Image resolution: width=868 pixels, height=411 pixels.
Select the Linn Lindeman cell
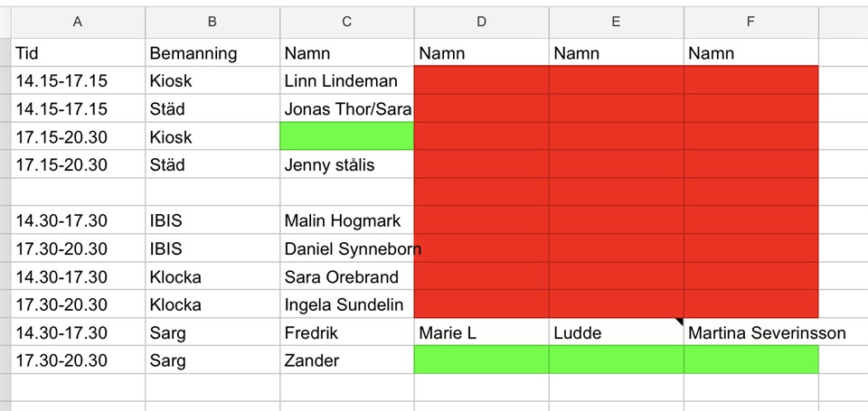[346, 81]
